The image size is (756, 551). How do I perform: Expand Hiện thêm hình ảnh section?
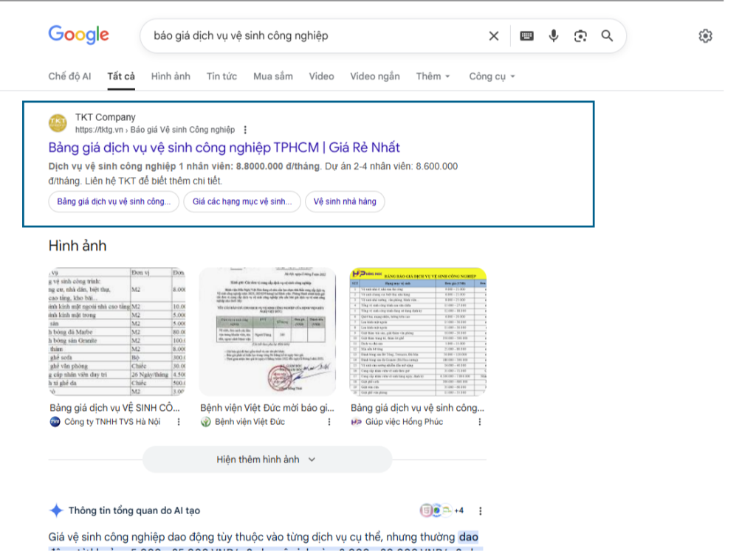pos(266,459)
